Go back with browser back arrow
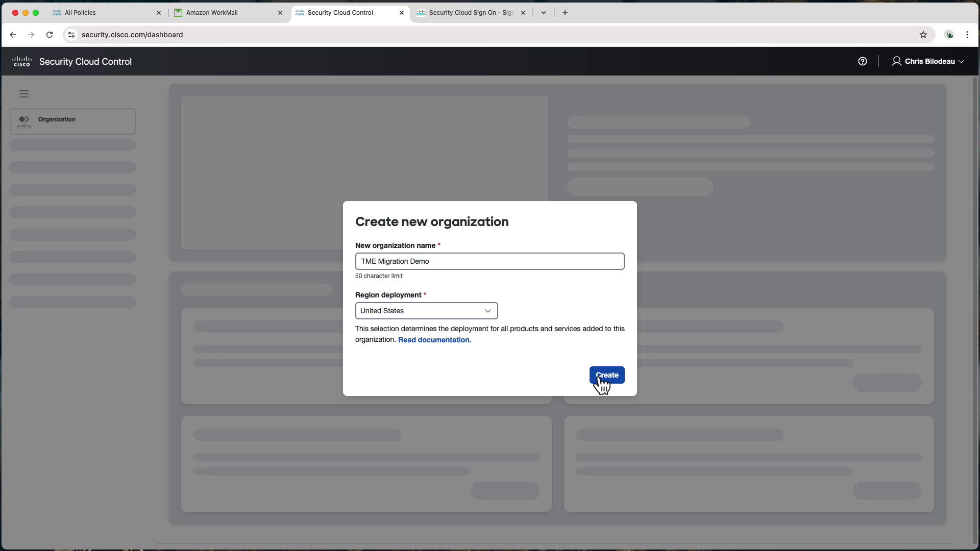Viewport: 980px width, 551px height. 13,35
